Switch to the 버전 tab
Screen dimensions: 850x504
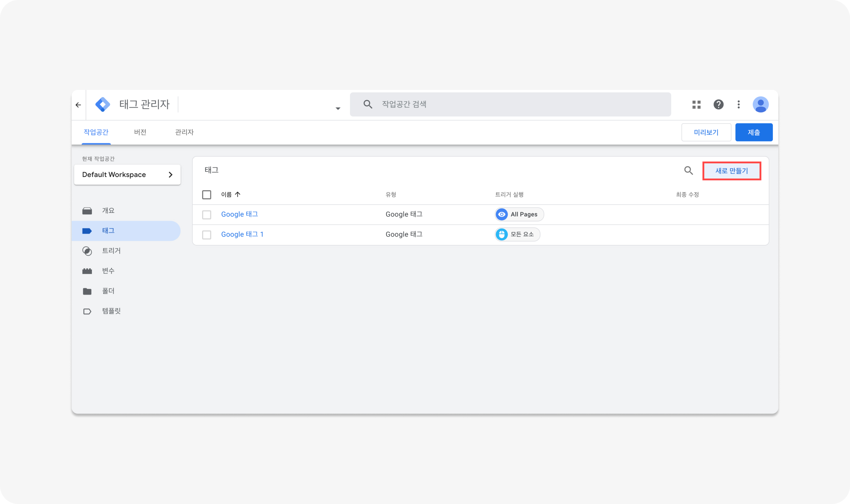click(140, 132)
